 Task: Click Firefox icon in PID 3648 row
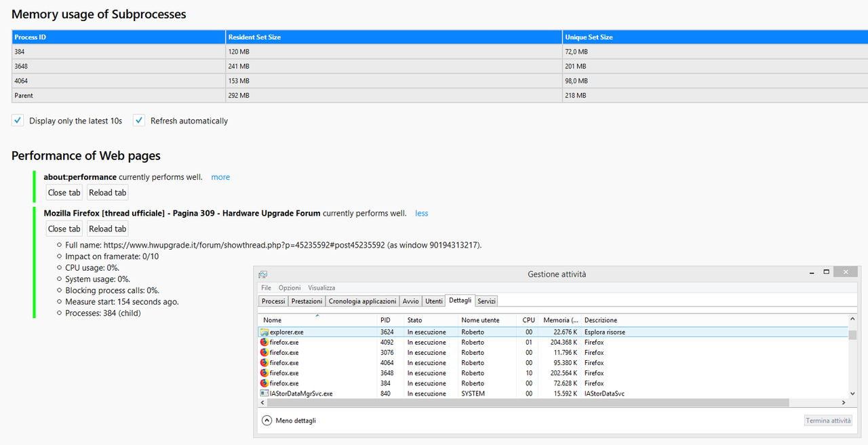click(x=264, y=373)
